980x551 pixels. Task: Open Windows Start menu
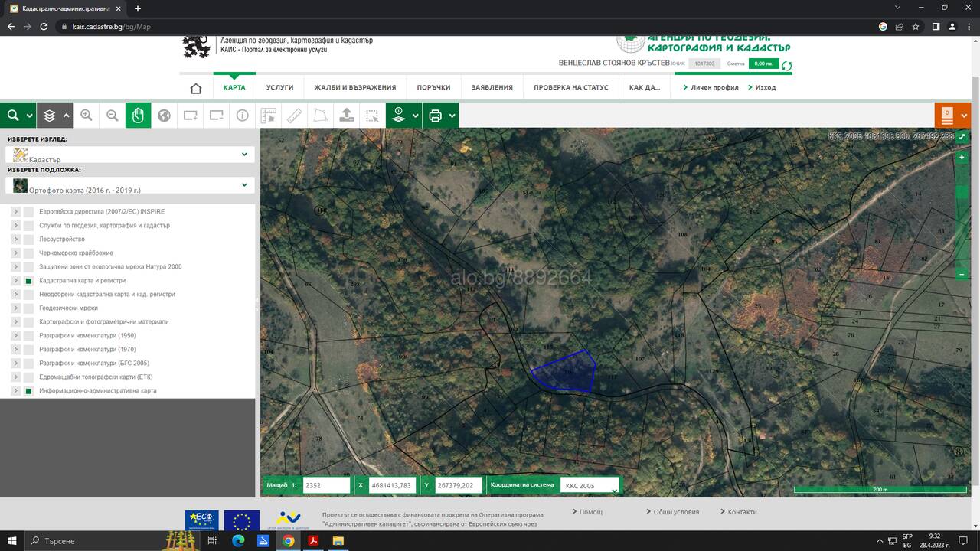click(12, 540)
